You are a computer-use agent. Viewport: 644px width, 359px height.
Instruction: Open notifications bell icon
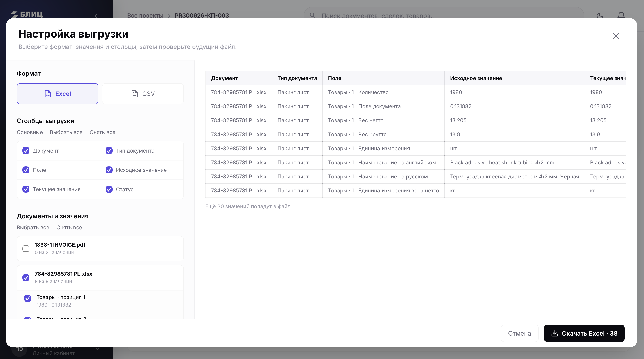(x=621, y=16)
